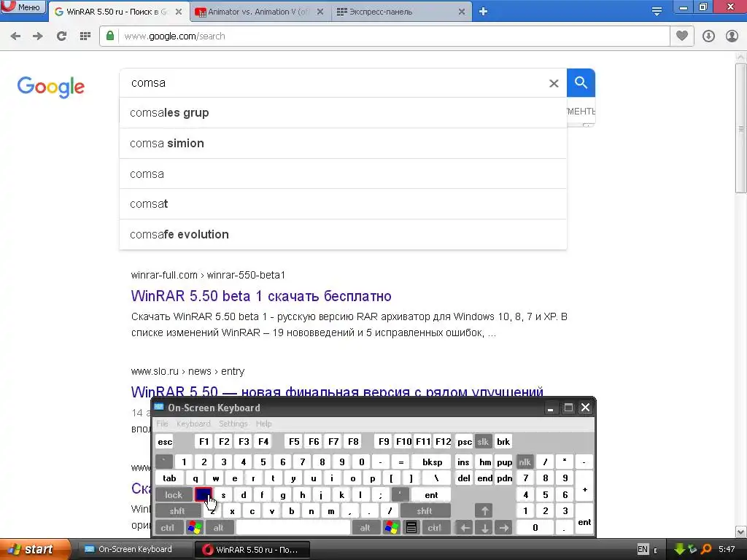747x560 pixels.
Task: Select suggestion comsafe evolution
Action: [x=343, y=234]
